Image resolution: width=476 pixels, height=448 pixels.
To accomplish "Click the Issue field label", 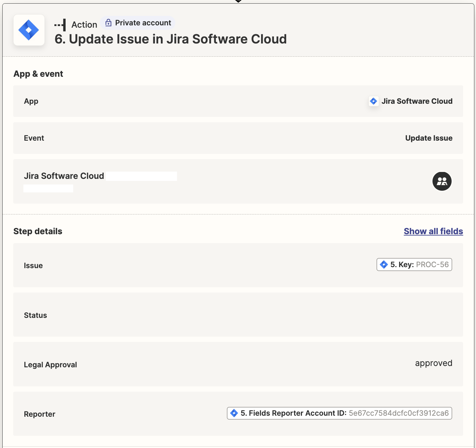I will (33, 266).
